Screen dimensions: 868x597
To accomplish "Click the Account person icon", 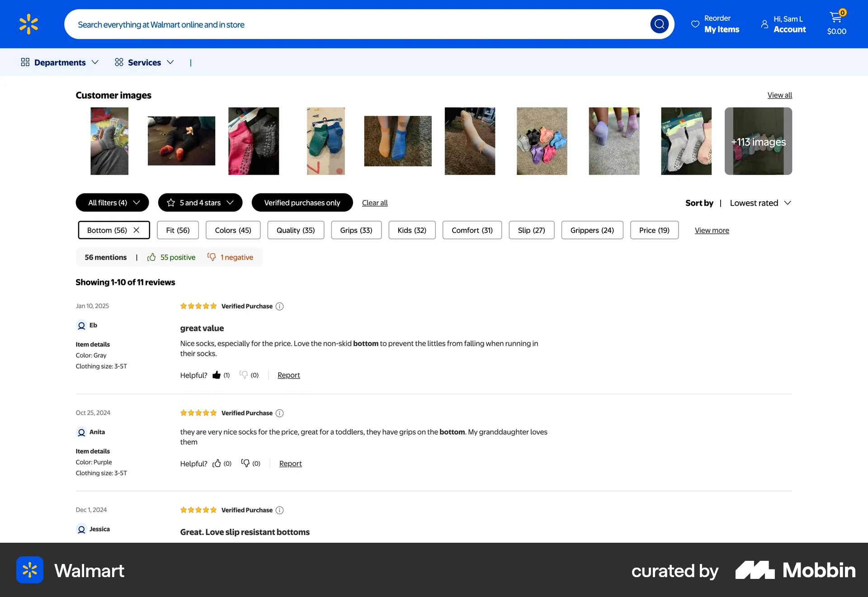I will pos(764,24).
